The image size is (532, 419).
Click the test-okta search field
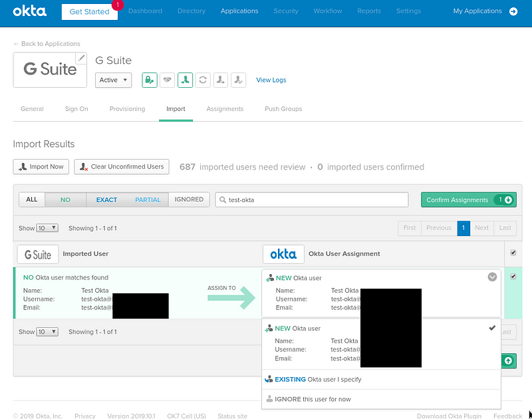tap(312, 200)
